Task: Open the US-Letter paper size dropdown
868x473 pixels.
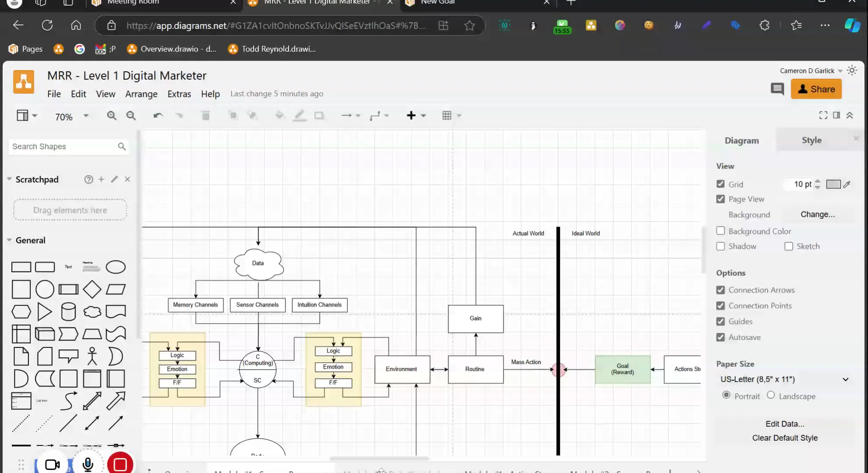Action: coord(785,379)
